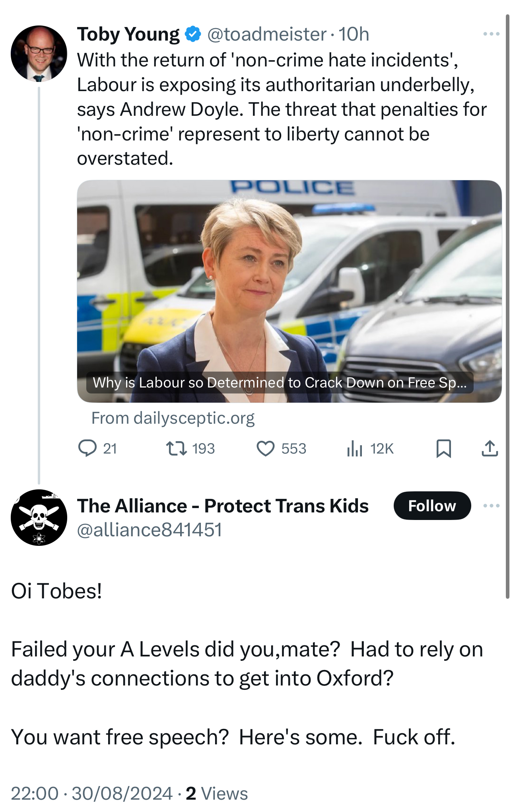Viewport: 513px width, 812px height.
Task: Click the article headline caption overlay
Action: [280, 383]
